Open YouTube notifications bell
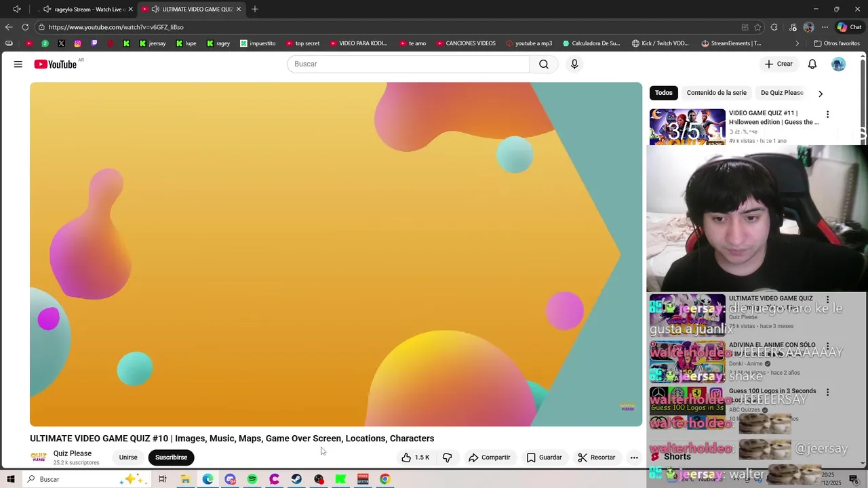This screenshot has width=868, height=488. tap(812, 64)
